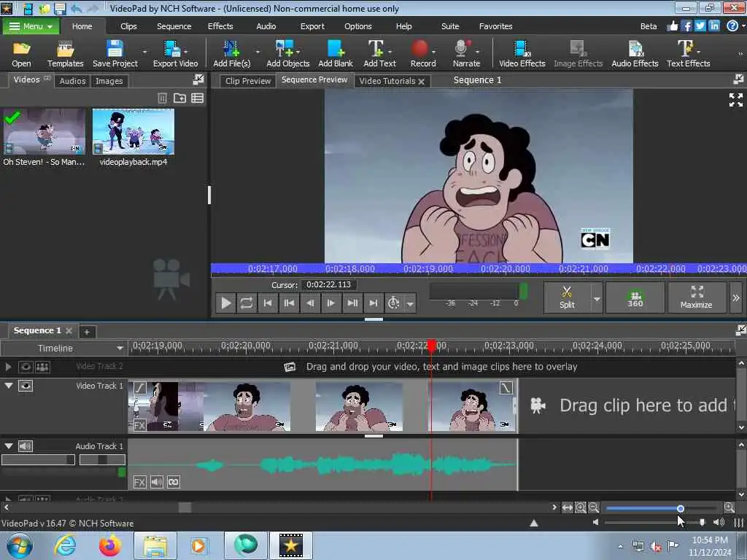This screenshot has height=560, width=747.
Task: Open the Save Project dropdown arrow
Action: click(x=145, y=52)
